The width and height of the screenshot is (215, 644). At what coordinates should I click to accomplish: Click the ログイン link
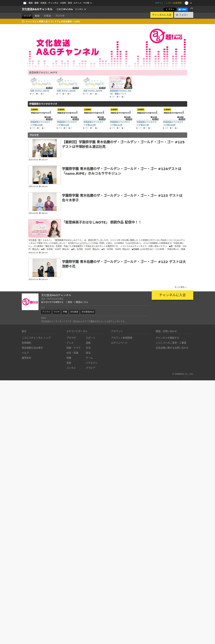coord(159,3)
